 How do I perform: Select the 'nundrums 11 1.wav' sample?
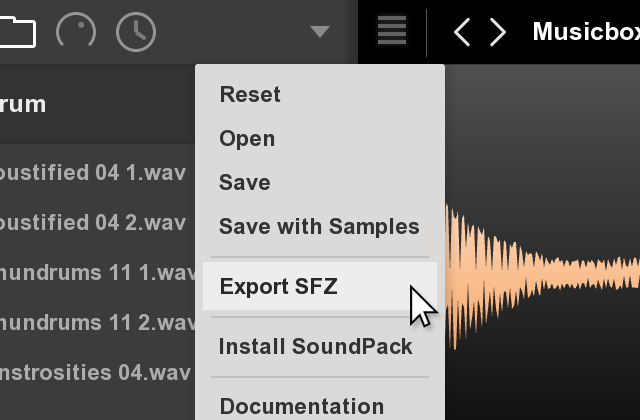click(97, 272)
